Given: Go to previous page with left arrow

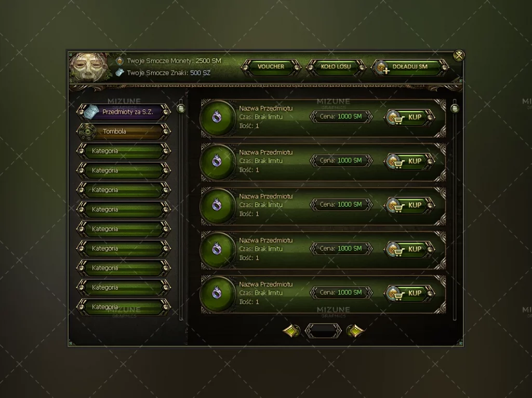Looking at the screenshot, I should click(x=291, y=331).
